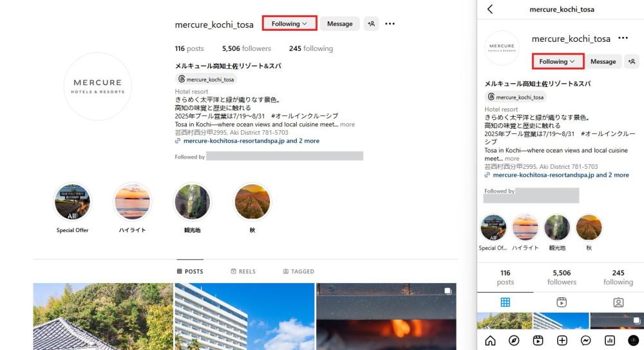Open the 観光地 highlight in mobile panel
This screenshot has height=350, width=644.
(x=557, y=228)
